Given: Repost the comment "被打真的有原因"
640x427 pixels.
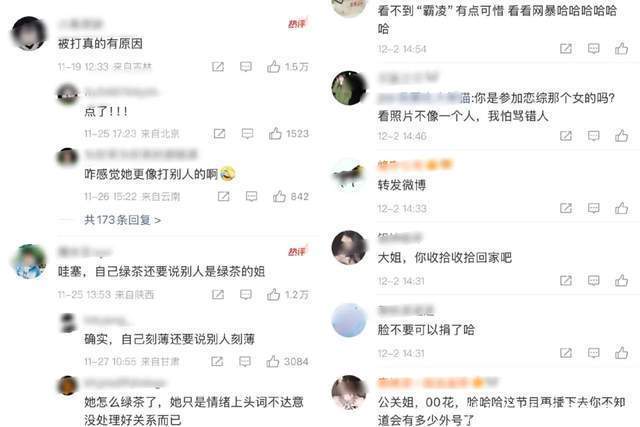Looking at the screenshot, I should [218, 67].
